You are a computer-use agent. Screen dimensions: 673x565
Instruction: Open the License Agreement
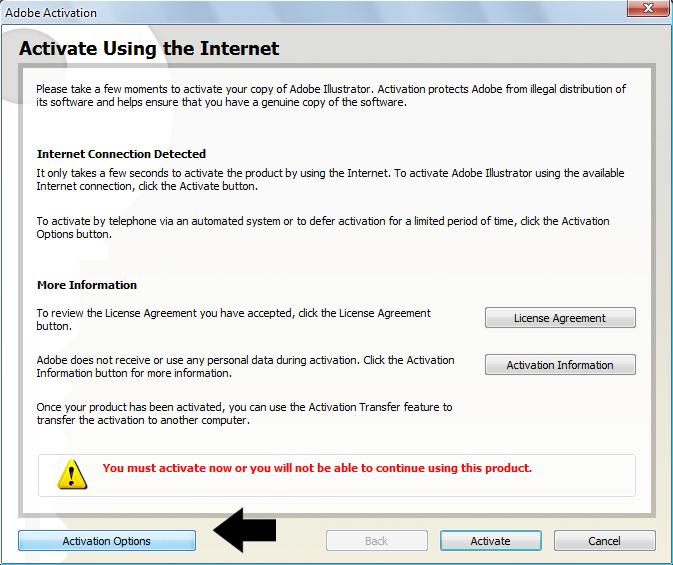click(x=559, y=318)
